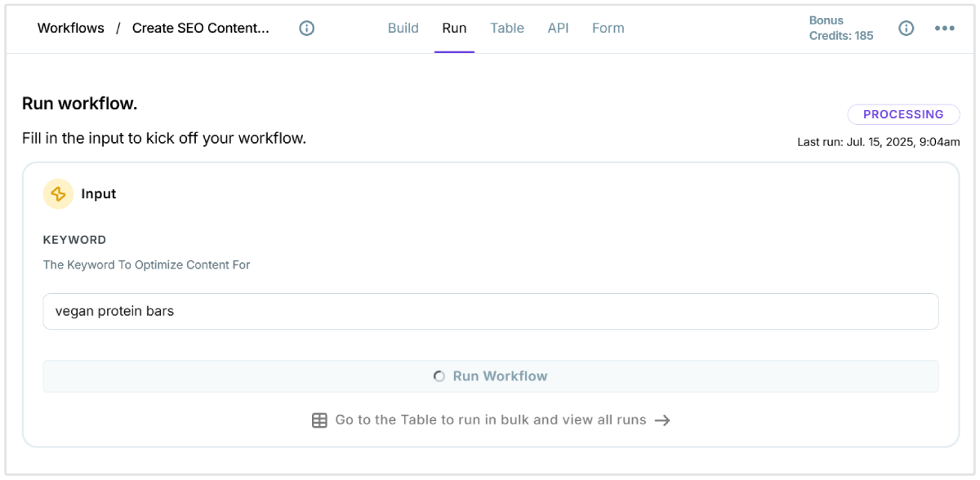Click the PROCESSING status badge
This screenshot has width=980, height=480.
(x=903, y=114)
